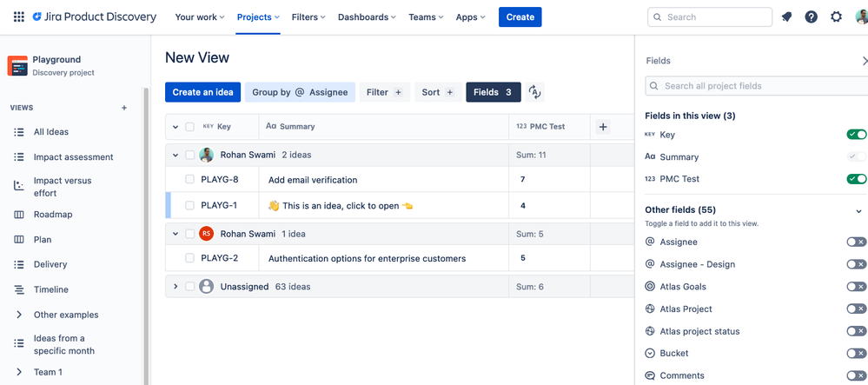Add a column with the plus button
This screenshot has height=385, width=868.
pyautogui.click(x=603, y=127)
